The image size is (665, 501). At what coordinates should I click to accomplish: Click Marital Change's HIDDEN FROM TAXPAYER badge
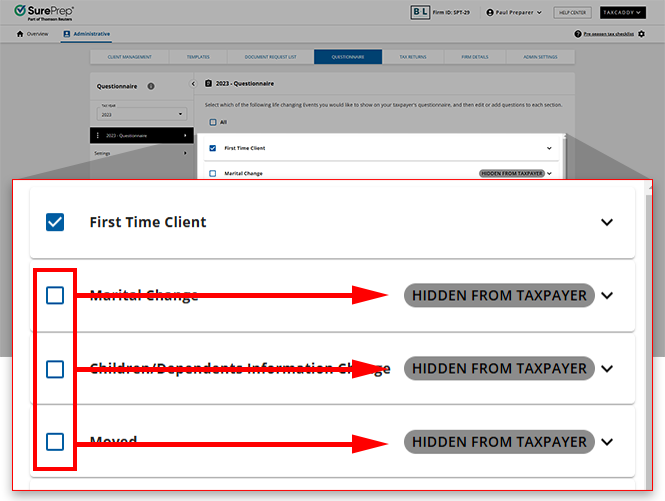coord(499,295)
